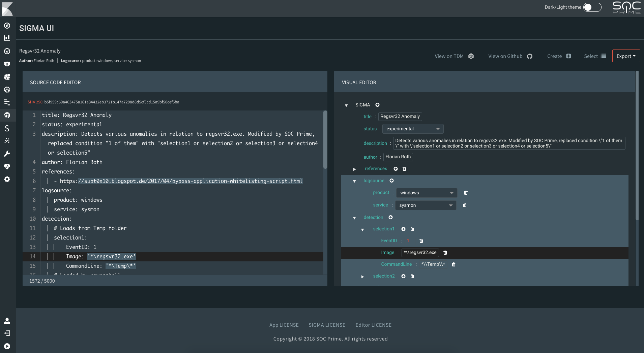Open the App LICENSE link
Screen dimensions: 644x353
pos(284,325)
